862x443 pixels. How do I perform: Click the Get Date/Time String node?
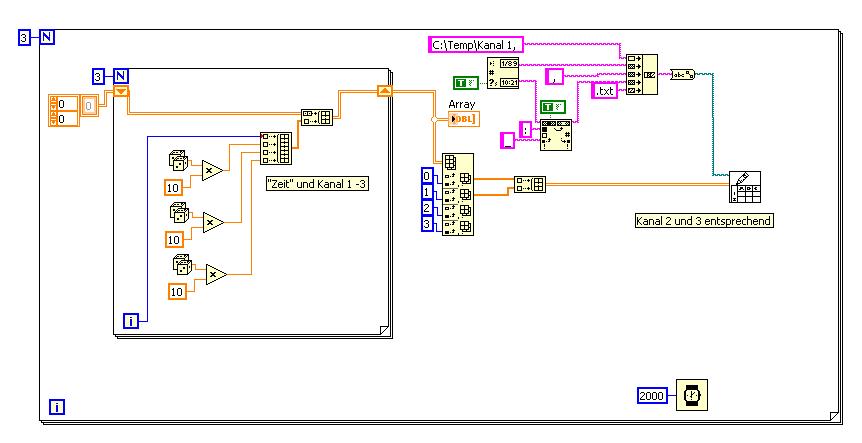(503, 73)
